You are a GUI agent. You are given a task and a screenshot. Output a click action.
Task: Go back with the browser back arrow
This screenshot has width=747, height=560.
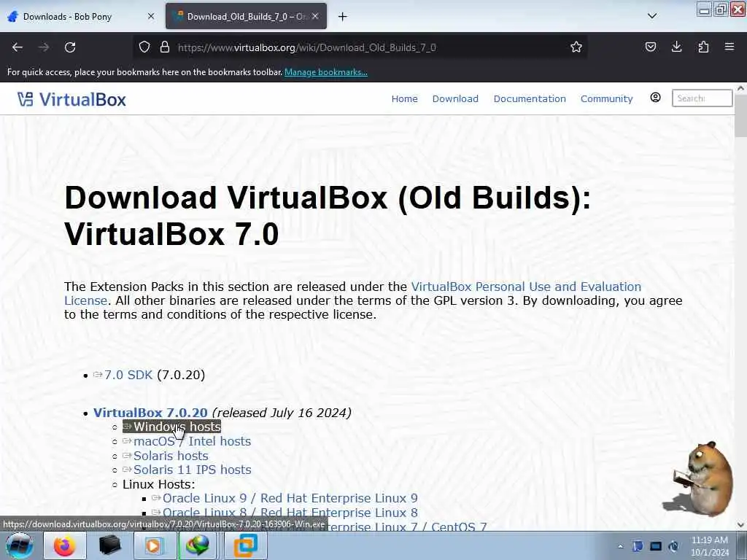coord(18,47)
